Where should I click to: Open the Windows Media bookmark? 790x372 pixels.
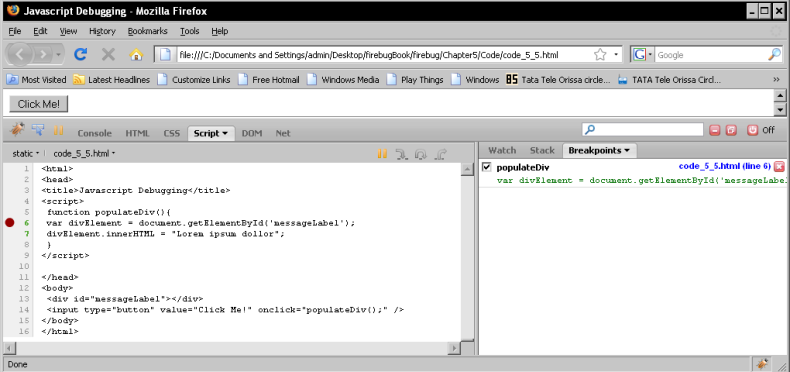(344, 80)
